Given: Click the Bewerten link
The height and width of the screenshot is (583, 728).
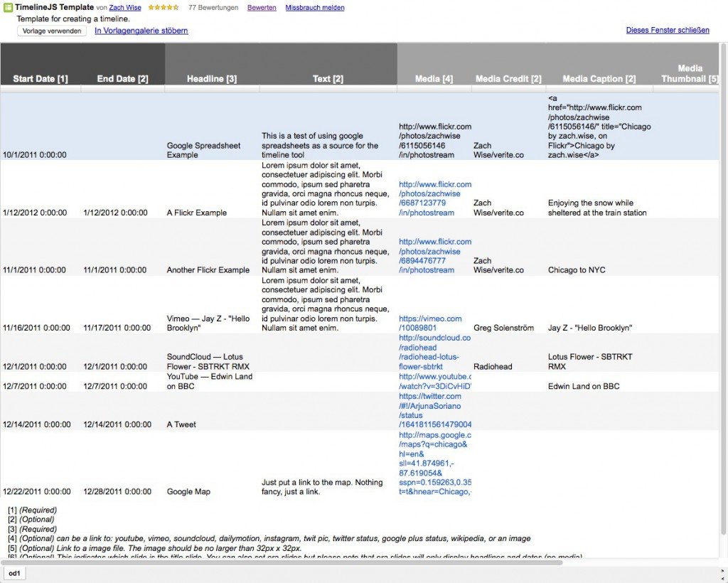Looking at the screenshot, I should [x=262, y=8].
